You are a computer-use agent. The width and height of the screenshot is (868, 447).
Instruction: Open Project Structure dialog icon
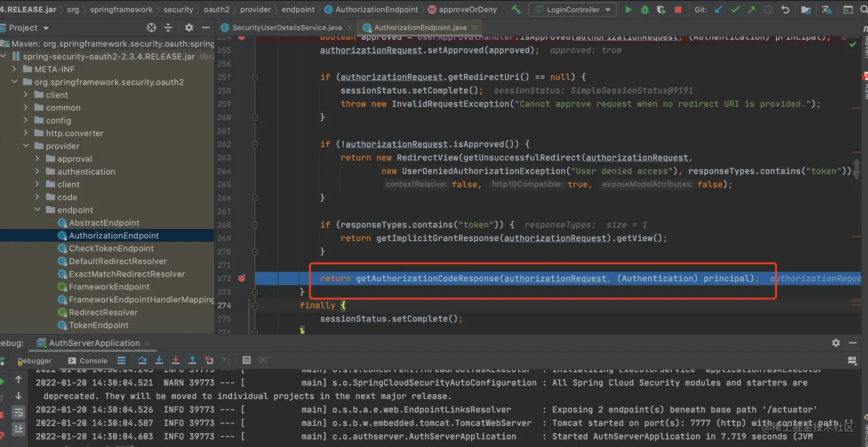(806, 10)
